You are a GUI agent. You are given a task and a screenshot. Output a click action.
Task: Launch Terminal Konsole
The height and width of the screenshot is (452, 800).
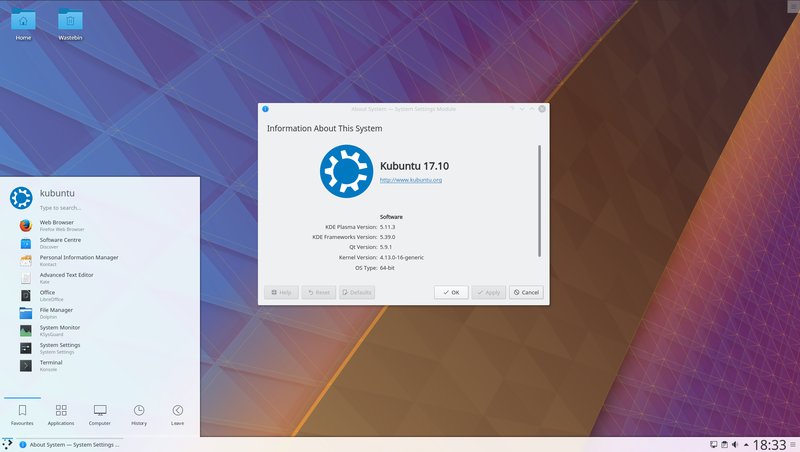[102, 365]
